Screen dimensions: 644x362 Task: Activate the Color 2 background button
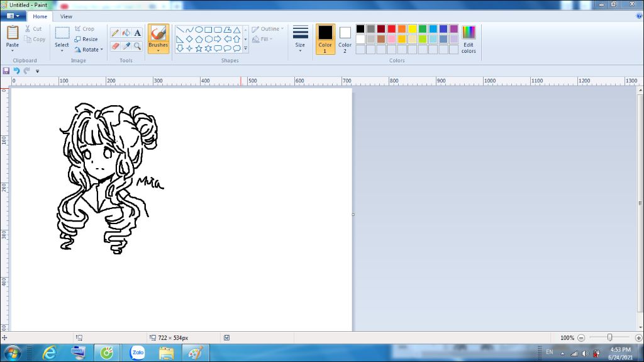[x=345, y=39]
